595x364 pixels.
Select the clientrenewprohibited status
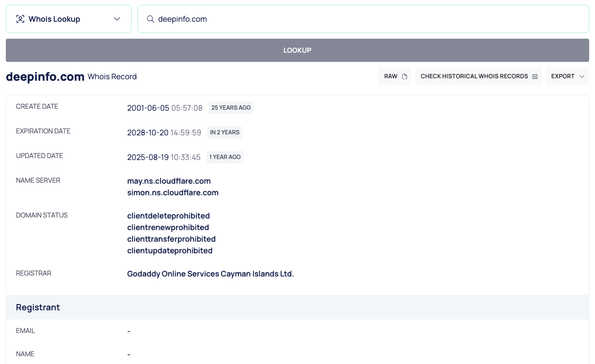click(168, 228)
